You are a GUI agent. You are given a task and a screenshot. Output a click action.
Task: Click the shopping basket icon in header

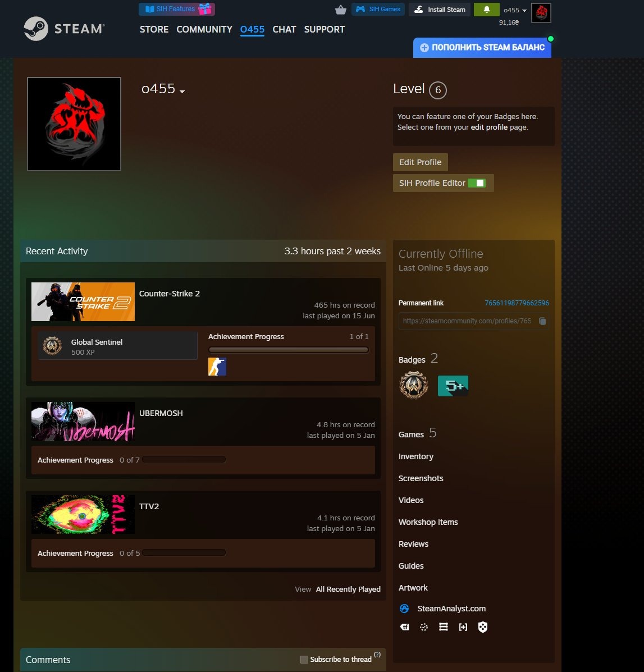point(341,10)
